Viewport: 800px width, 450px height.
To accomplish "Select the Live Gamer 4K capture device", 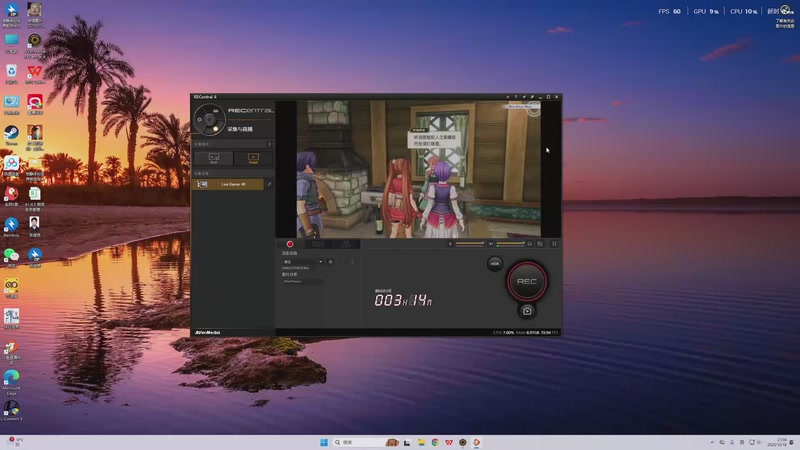I will [228, 184].
